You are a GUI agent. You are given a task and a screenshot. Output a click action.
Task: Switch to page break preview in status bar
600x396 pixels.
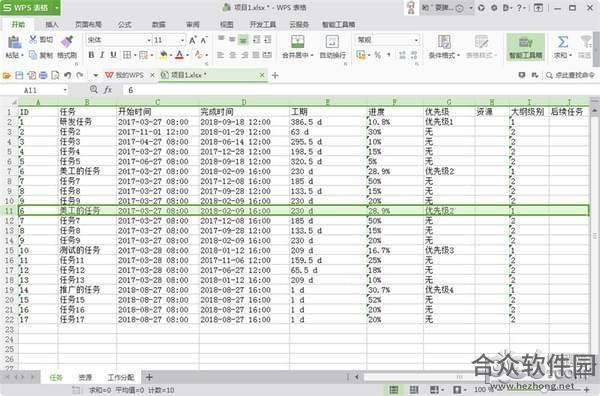click(414, 390)
